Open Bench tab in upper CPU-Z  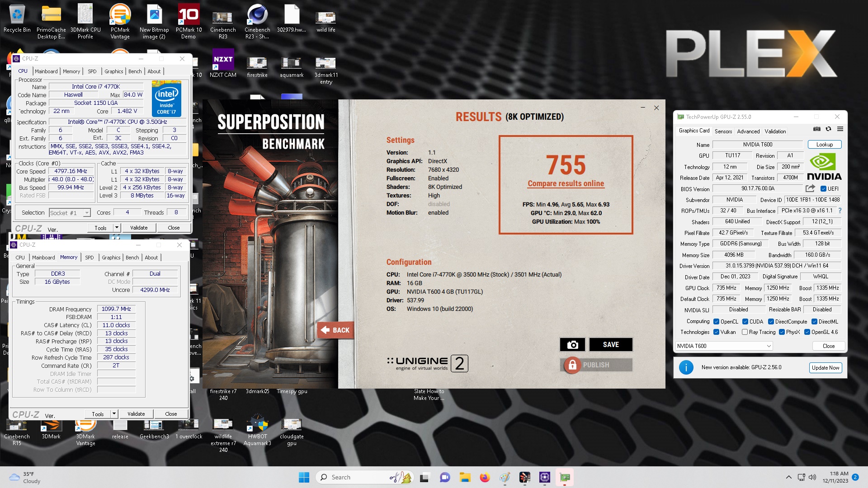tap(135, 71)
